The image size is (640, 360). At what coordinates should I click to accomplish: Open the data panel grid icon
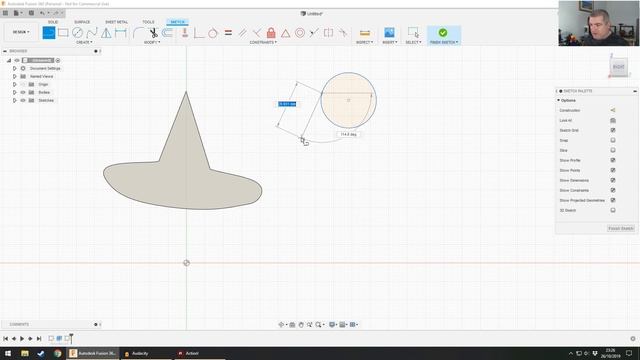tap(5, 13)
